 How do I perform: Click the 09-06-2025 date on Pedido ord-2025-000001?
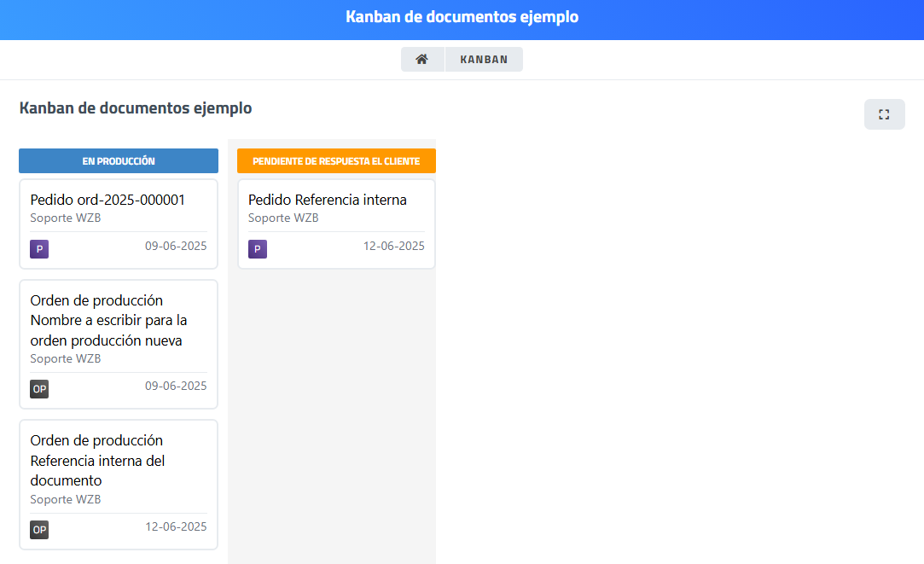[176, 246]
